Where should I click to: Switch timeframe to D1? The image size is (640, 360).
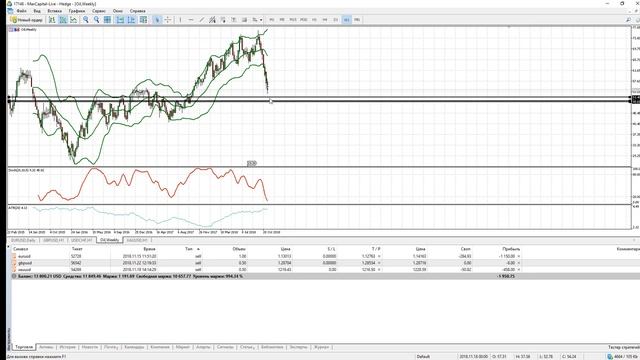coord(336,20)
